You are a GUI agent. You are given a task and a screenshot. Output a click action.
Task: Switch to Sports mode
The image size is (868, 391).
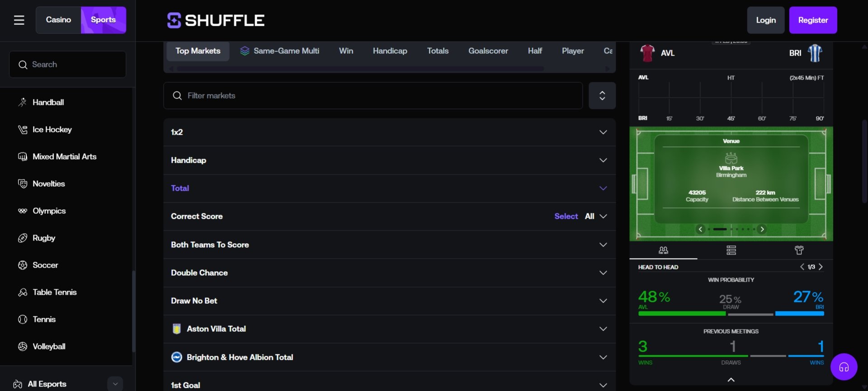103,20
